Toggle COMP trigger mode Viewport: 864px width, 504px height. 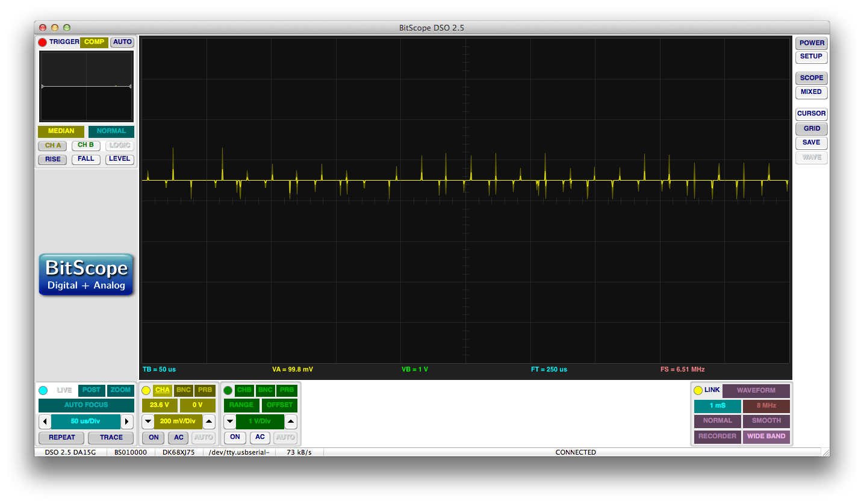(x=93, y=42)
